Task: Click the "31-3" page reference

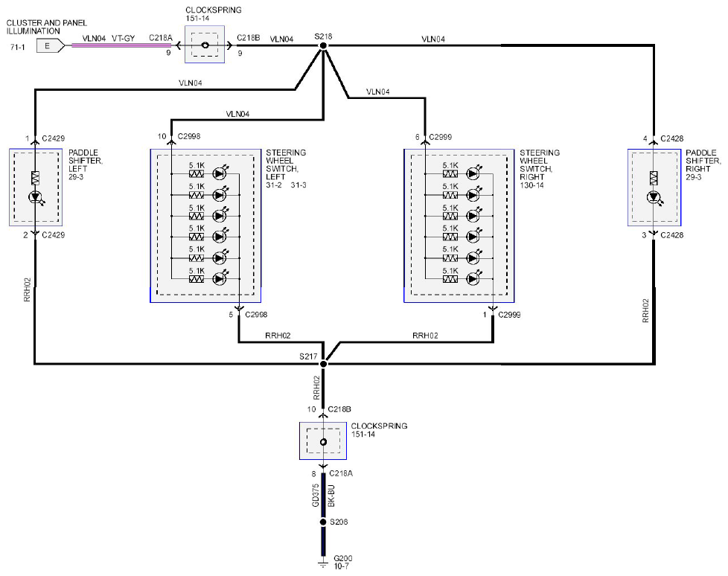Action: click(x=298, y=185)
